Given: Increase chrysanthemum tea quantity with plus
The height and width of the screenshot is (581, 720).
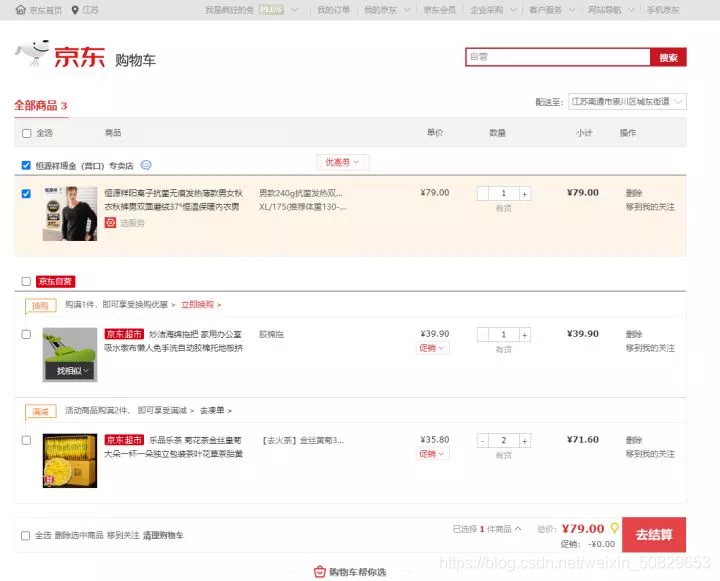Looking at the screenshot, I should point(524,440).
